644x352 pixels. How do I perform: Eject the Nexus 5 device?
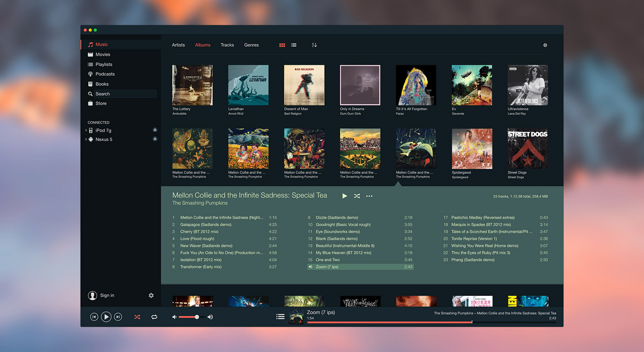click(x=155, y=139)
